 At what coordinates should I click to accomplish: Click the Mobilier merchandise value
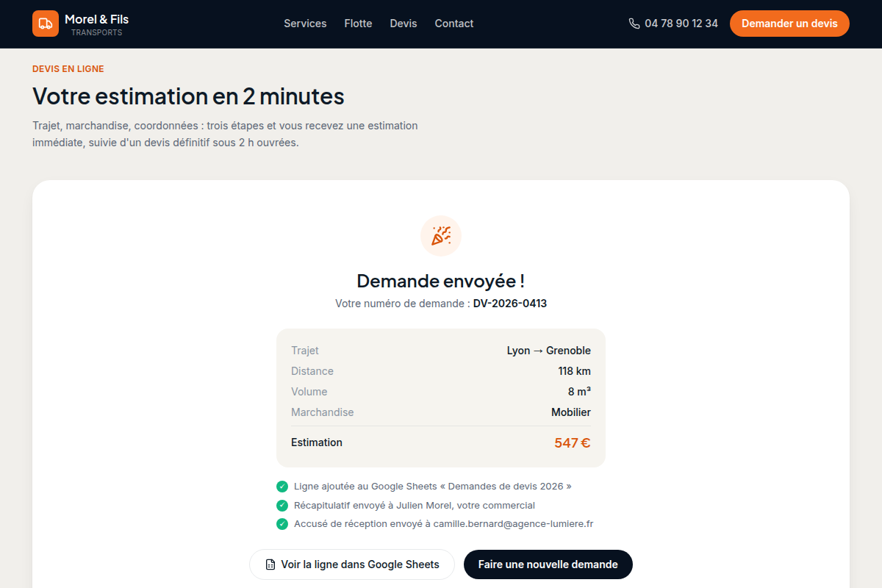click(x=571, y=412)
